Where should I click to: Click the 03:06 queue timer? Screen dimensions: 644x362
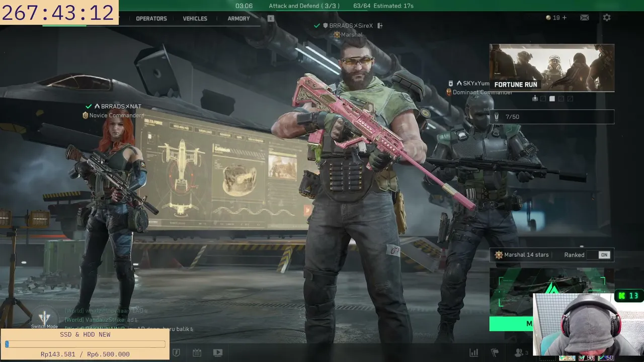click(244, 6)
